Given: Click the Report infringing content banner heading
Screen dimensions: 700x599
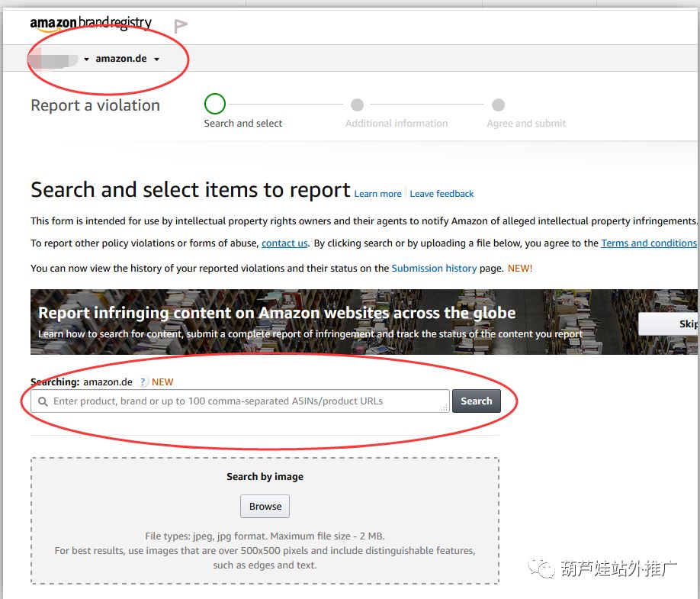Looking at the screenshot, I should coord(277,313).
